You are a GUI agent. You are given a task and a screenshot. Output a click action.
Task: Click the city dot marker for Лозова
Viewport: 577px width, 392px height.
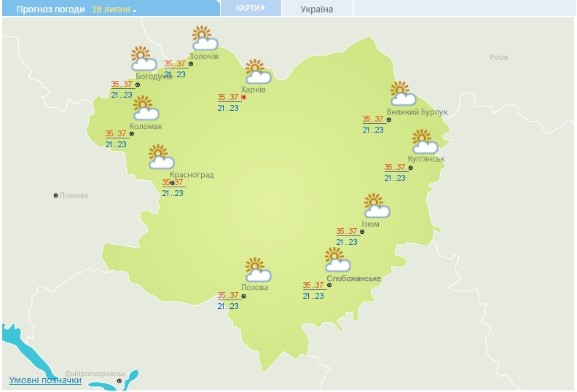(243, 297)
